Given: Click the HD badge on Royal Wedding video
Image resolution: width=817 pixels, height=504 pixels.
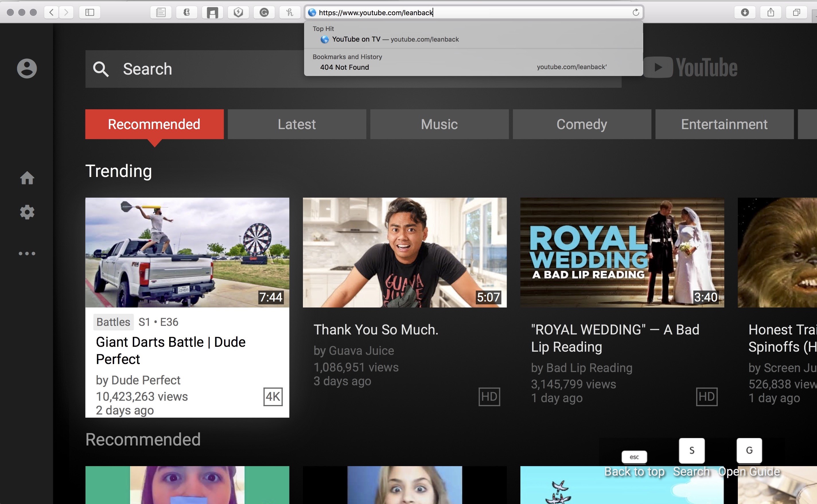Looking at the screenshot, I should coord(707,396).
